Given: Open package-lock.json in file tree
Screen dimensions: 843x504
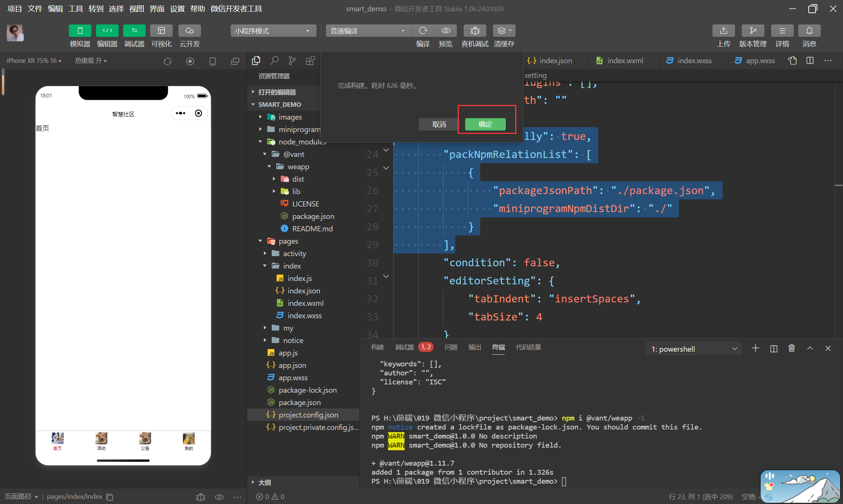Looking at the screenshot, I should click(307, 390).
